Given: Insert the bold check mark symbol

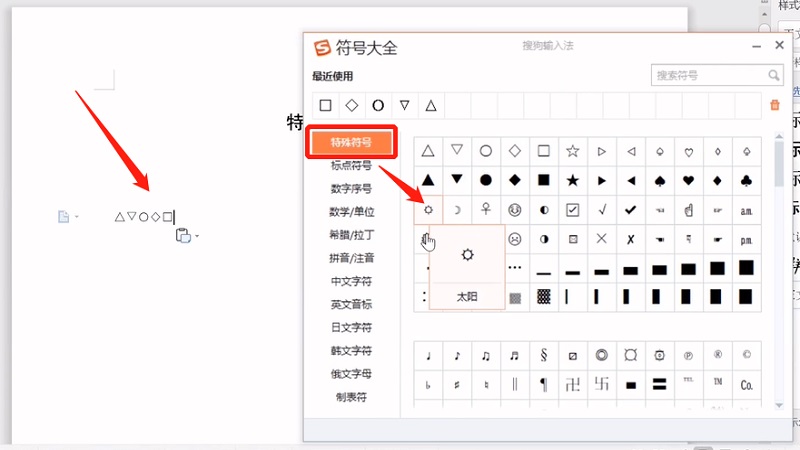Looking at the screenshot, I should [x=631, y=210].
